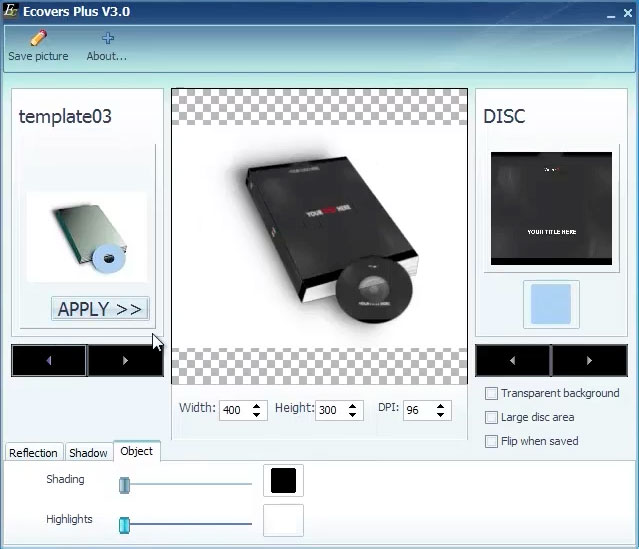This screenshot has height=549, width=639.
Task: Click the Shading label text
Action: pyautogui.click(x=65, y=479)
